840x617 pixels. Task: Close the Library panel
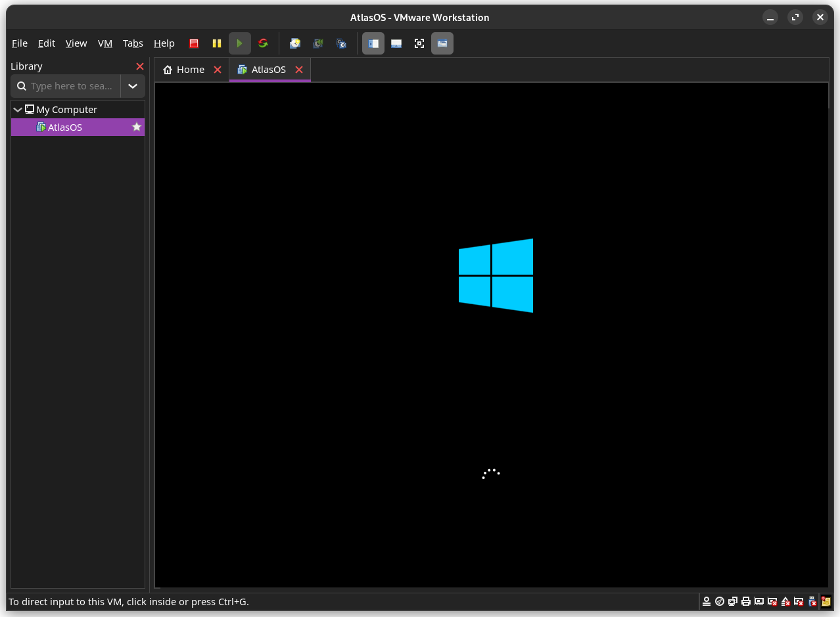[x=139, y=66]
